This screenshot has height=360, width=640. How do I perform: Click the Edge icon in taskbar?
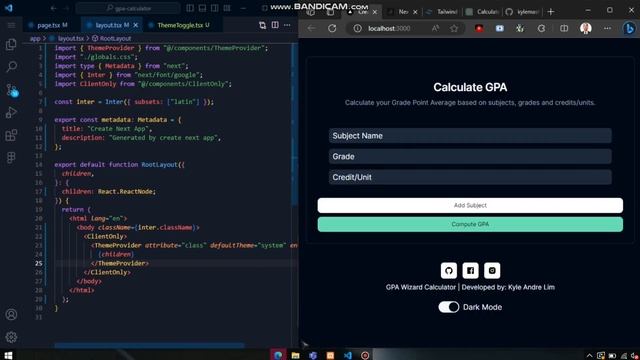coord(278,355)
